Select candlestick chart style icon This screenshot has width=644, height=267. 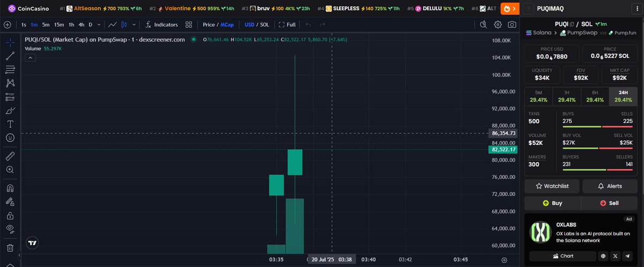pos(125,25)
